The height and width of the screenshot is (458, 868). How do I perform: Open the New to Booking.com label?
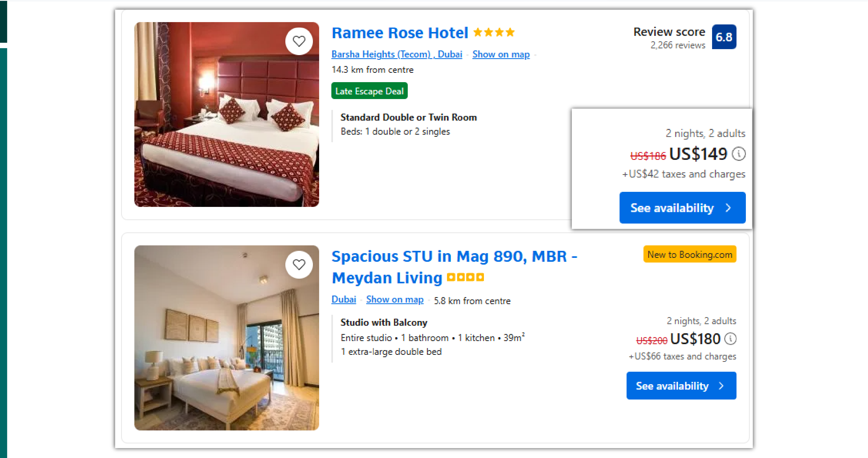click(689, 254)
